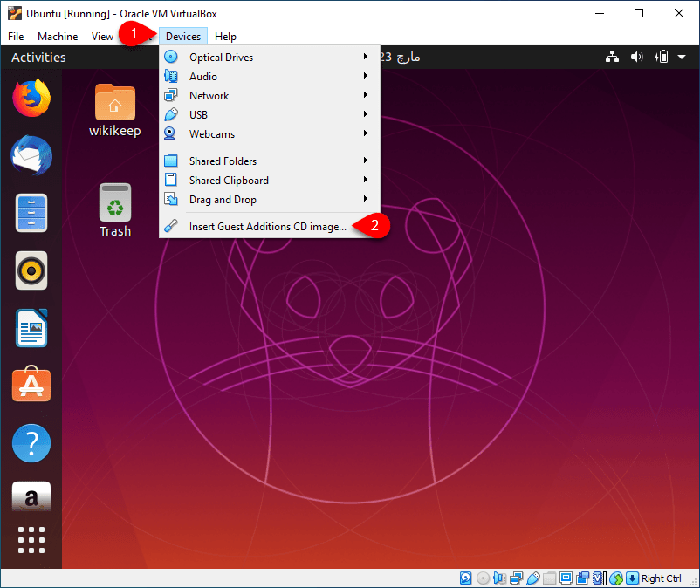Open the Trash desktop icon
This screenshot has height=588, width=700.
(x=115, y=210)
